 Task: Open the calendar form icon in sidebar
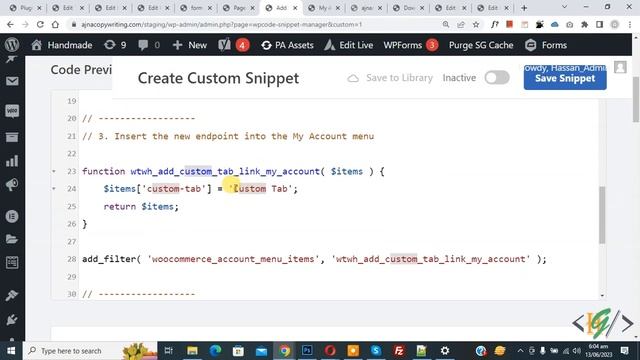[x=12, y=262]
